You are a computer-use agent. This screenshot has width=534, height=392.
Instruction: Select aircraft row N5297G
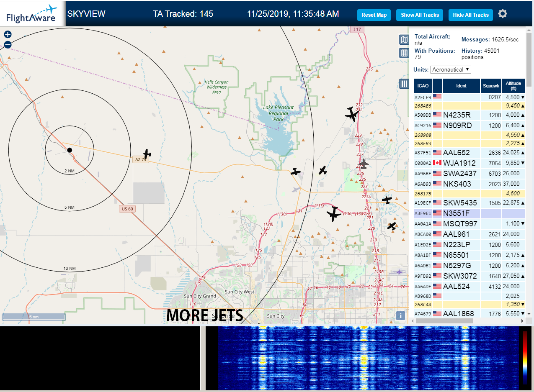[470, 266]
